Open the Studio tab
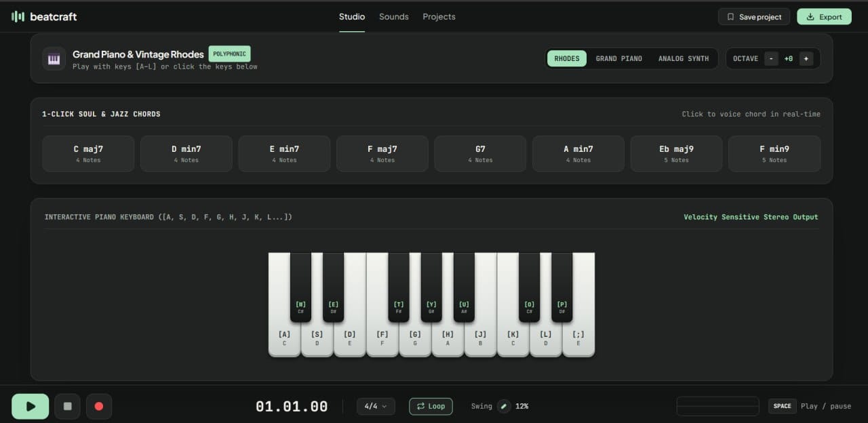This screenshot has width=868, height=423. pos(352,16)
